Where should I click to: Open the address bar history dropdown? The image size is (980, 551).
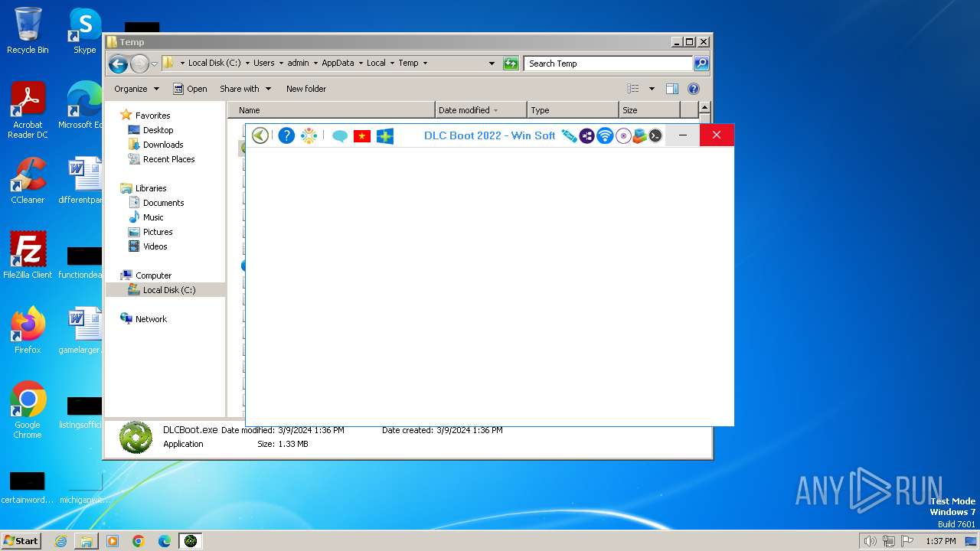click(492, 64)
